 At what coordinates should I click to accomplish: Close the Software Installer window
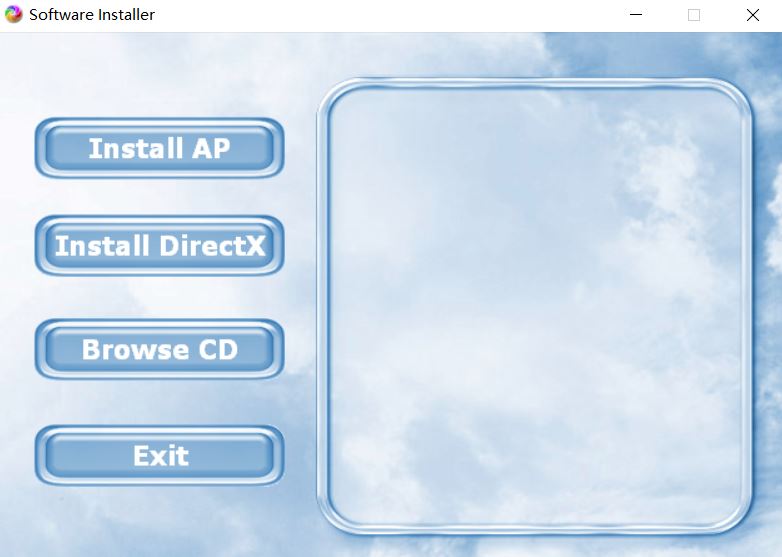coord(753,15)
